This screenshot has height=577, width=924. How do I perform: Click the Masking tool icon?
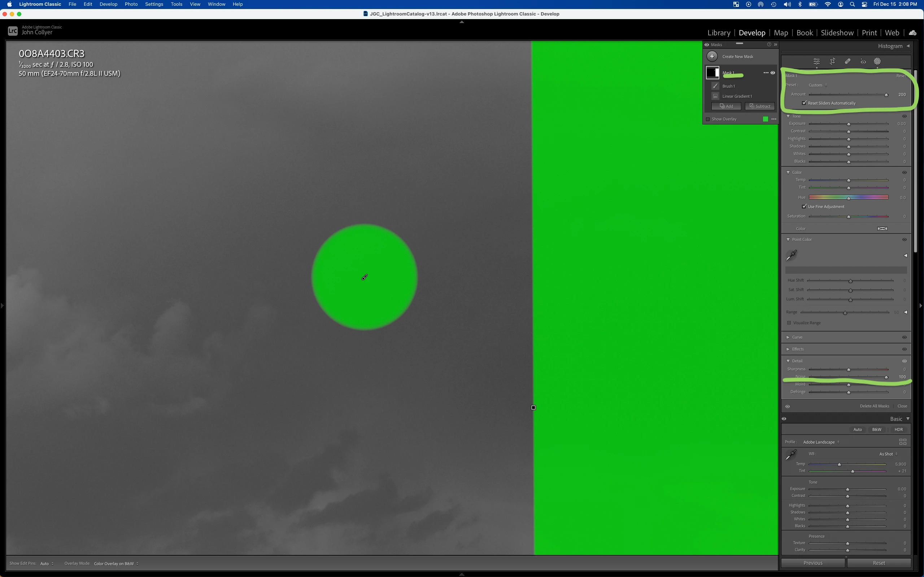coord(877,61)
